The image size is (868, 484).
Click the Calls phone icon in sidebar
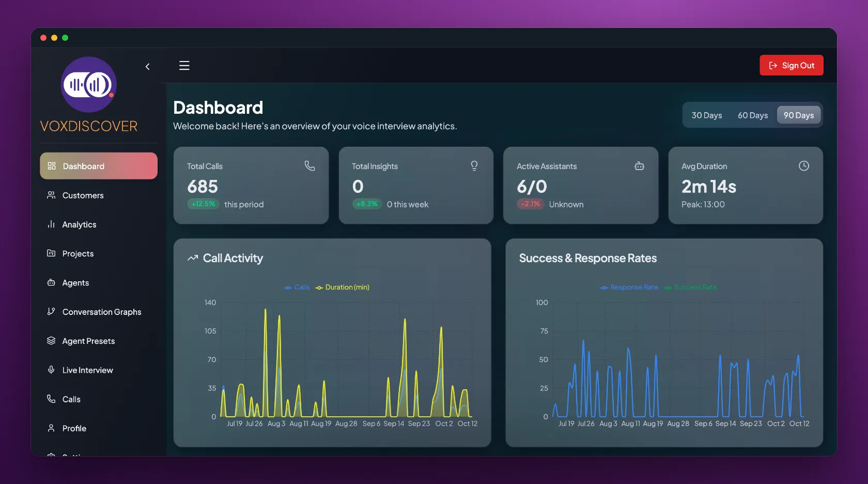pos(51,399)
